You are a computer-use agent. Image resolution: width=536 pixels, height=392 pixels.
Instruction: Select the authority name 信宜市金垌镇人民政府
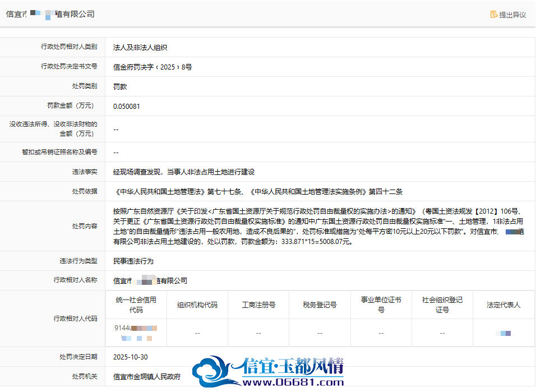[x=147, y=377]
